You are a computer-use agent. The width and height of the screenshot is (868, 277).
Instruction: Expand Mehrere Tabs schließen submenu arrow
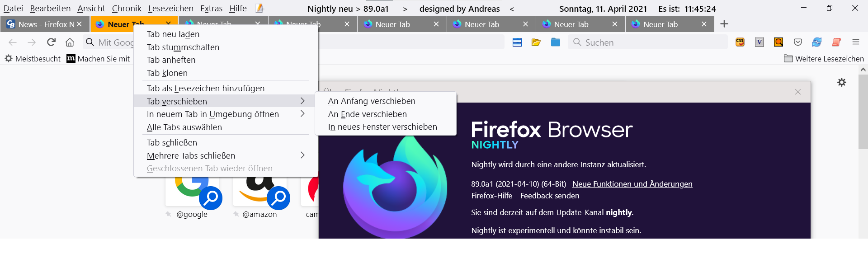click(x=302, y=155)
